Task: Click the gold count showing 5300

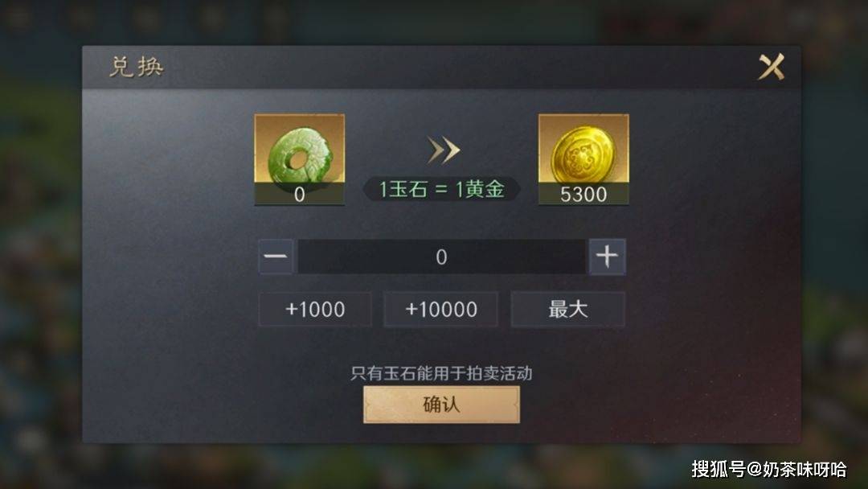Action: 583,195
